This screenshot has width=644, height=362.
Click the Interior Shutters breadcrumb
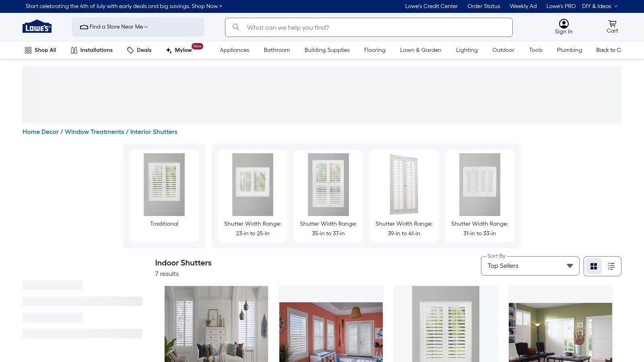pyautogui.click(x=154, y=132)
